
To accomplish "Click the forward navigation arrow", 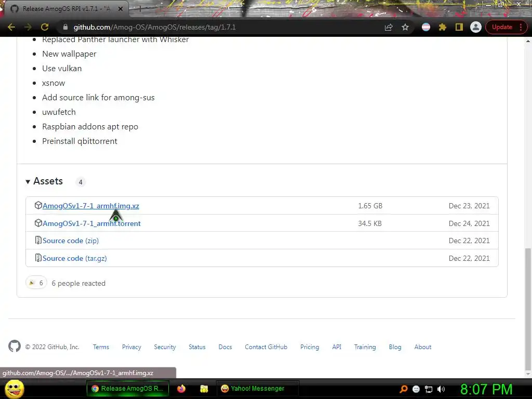I will click(28, 27).
